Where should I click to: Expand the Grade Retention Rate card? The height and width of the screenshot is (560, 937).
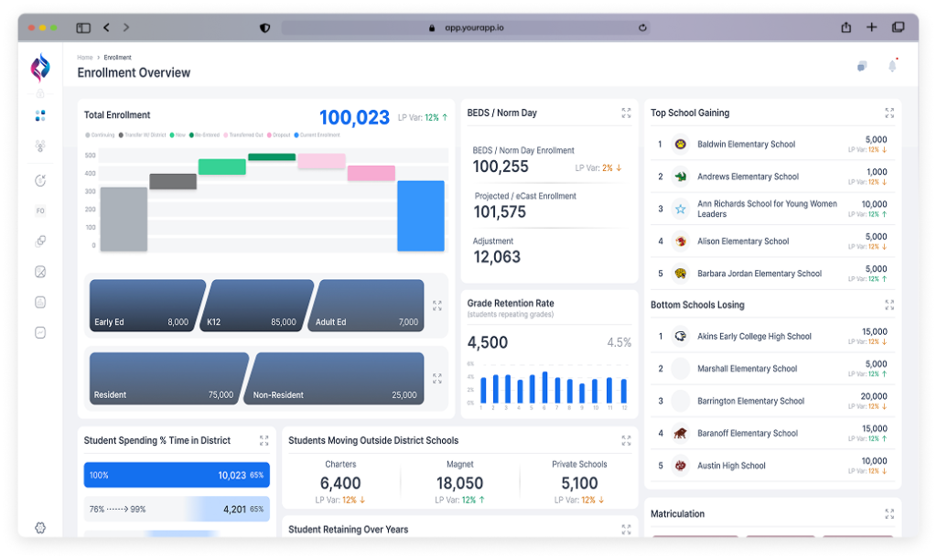[x=626, y=304]
